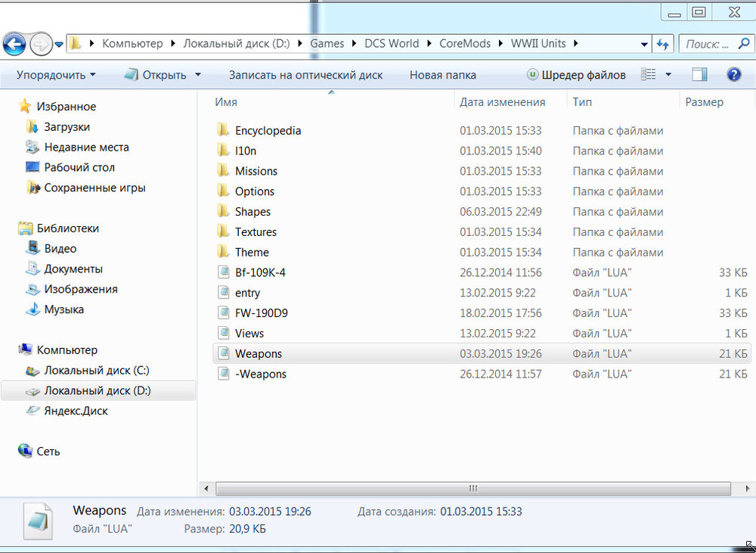This screenshot has width=756, height=553.
Task: Select the -Weapons file icon
Action: coord(223,374)
